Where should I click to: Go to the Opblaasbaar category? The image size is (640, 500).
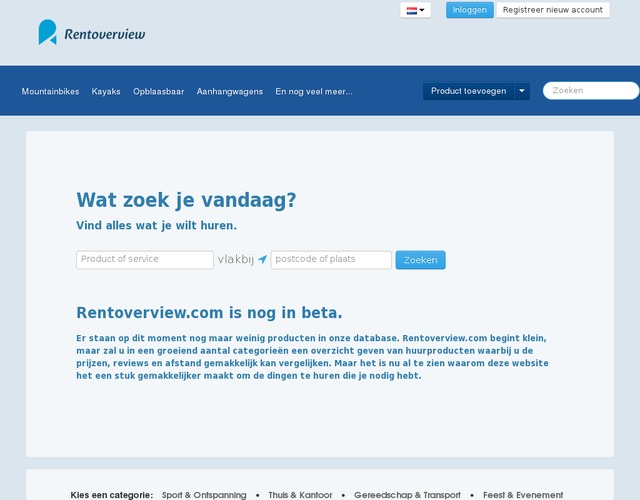coord(158,91)
